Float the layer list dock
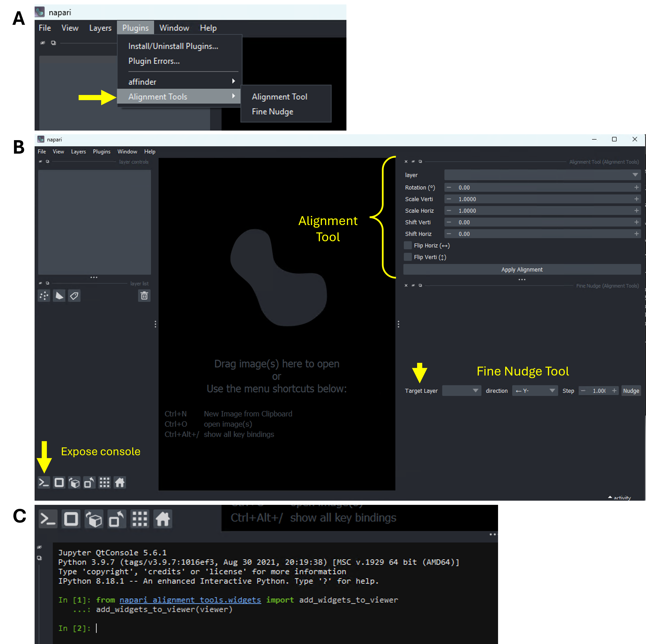Viewport: 646px width, 644px height. pos(48,283)
